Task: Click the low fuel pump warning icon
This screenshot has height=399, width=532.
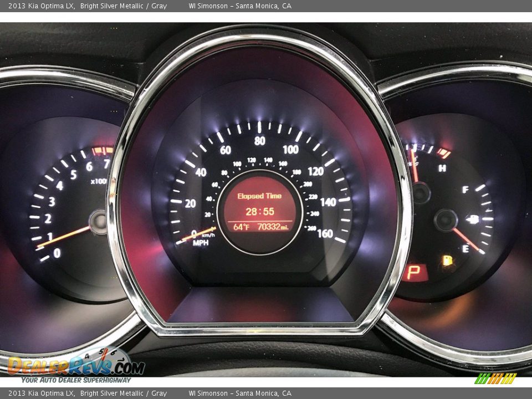Action: 447,260
